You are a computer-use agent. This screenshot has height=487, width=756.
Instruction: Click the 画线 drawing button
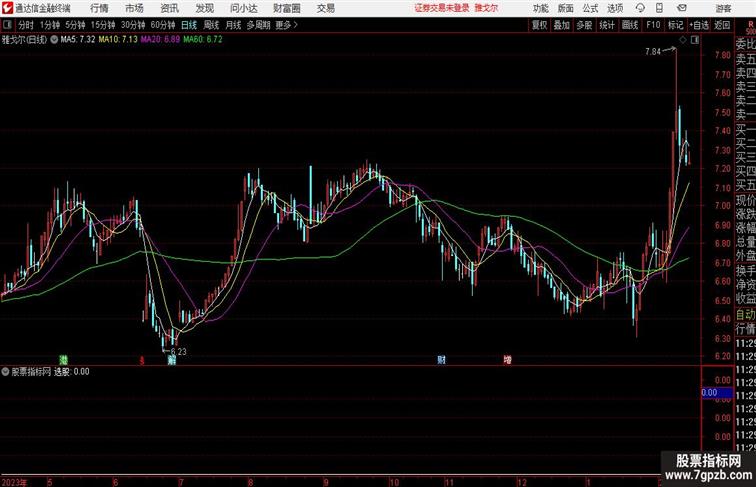[630, 25]
